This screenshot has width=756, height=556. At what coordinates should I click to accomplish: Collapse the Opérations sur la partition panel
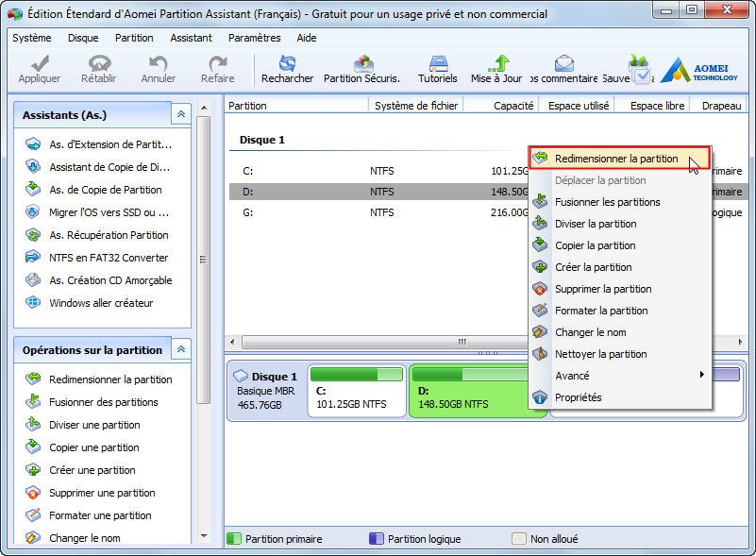pos(181,349)
